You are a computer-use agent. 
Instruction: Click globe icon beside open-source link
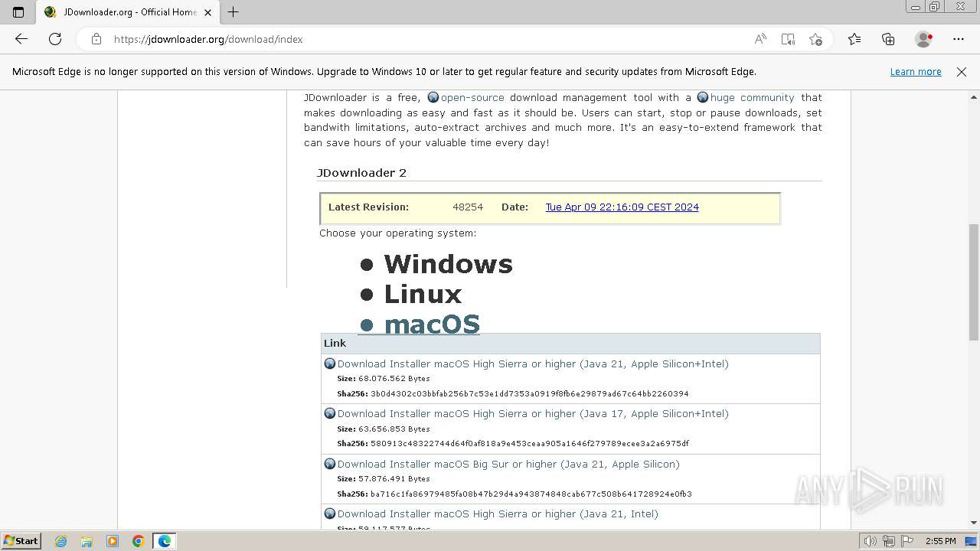(x=433, y=97)
